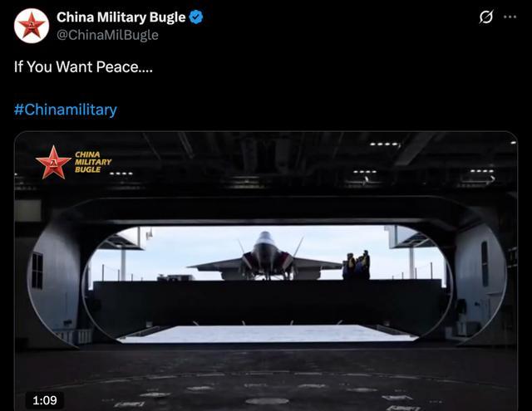Image resolution: width=532 pixels, height=411 pixels.
Task: Play video by clicking the fighter jet
Action: tap(266, 257)
